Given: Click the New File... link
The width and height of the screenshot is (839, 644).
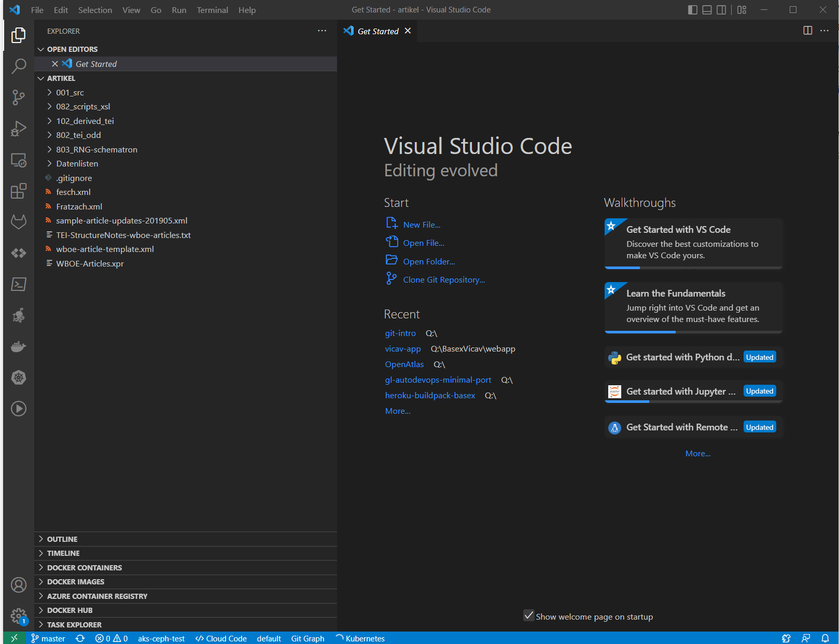Looking at the screenshot, I should 422,225.
